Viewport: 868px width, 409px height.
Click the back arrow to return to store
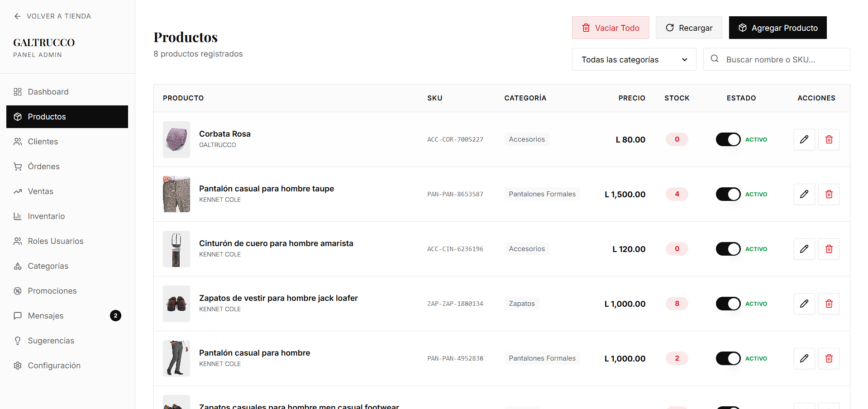18,16
